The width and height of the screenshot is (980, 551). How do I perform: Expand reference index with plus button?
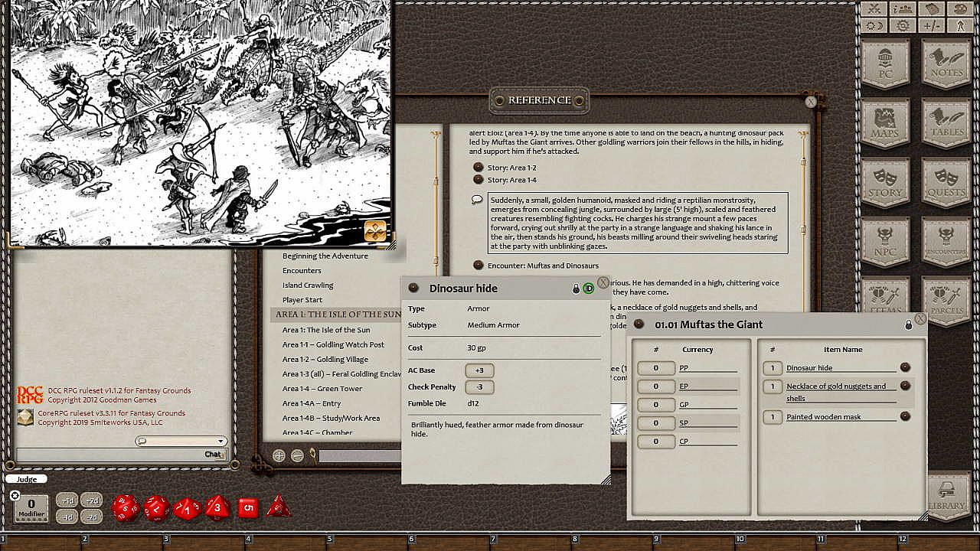pyautogui.click(x=279, y=455)
